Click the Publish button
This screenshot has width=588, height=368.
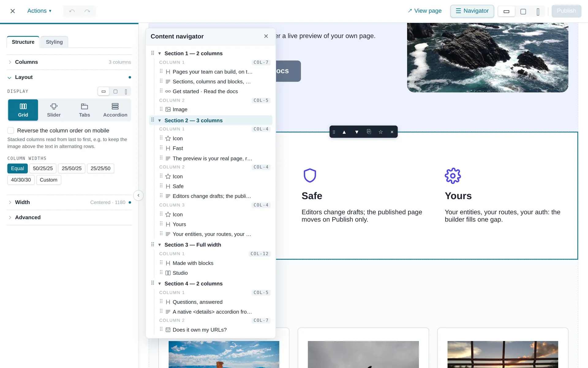click(x=566, y=11)
